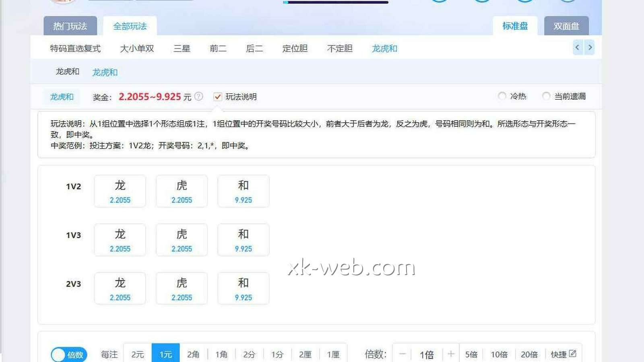Open the 不定胆 play type
644x362 pixels.
[x=340, y=49]
